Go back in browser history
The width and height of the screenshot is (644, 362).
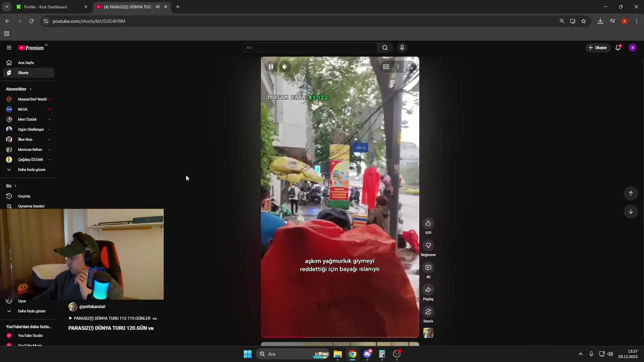(7, 21)
